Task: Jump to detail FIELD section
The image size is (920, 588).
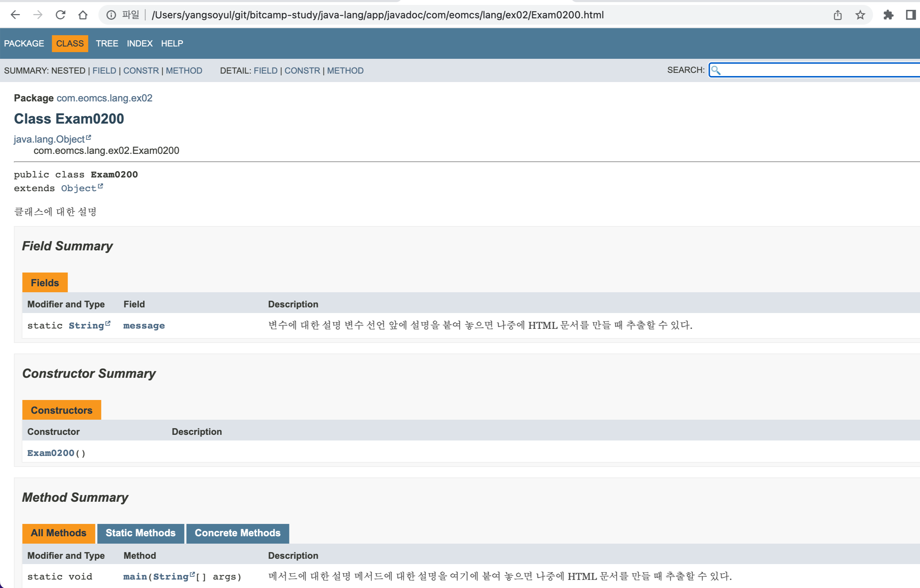Action: (x=265, y=71)
